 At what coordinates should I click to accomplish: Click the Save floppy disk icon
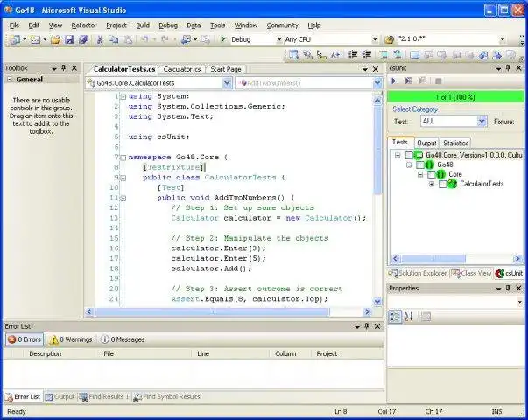pyautogui.click(x=69, y=39)
